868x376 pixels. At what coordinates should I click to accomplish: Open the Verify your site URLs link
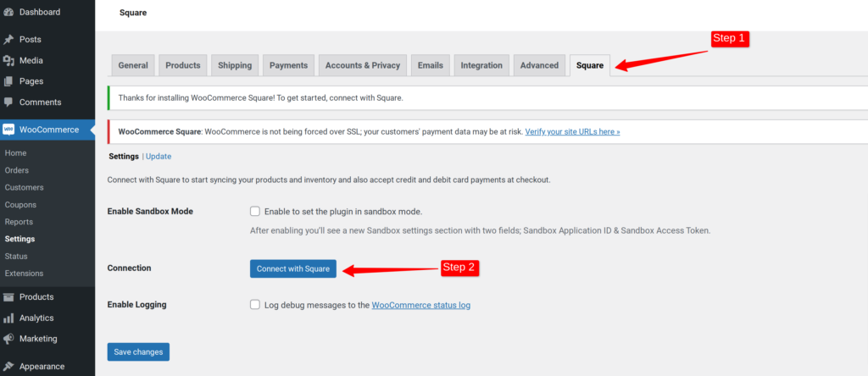tap(572, 132)
